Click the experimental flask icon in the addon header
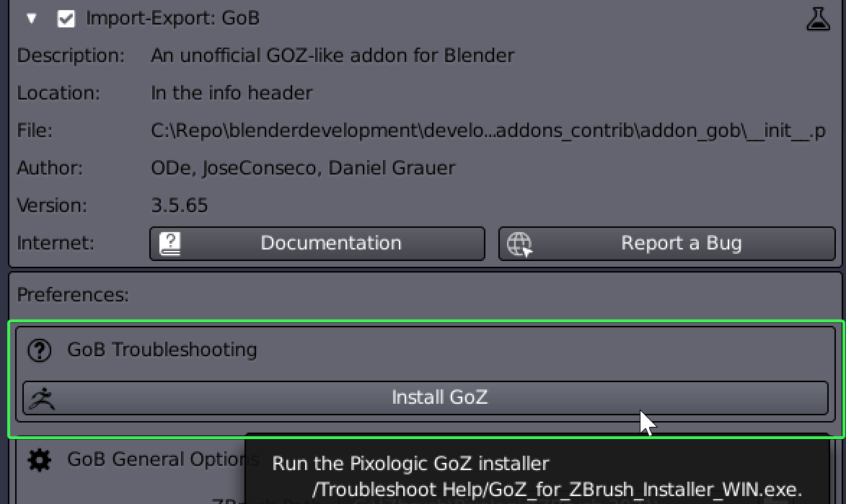Screen dimensions: 846x504 point(819,18)
